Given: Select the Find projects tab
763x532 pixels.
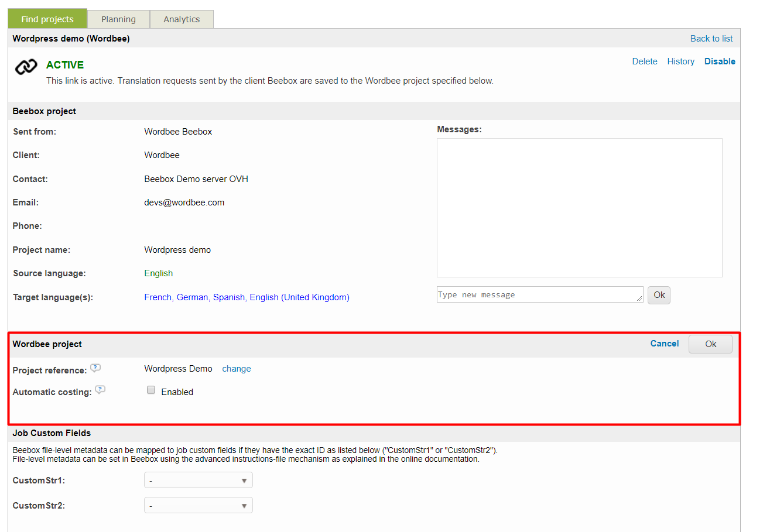Looking at the screenshot, I should [47, 19].
